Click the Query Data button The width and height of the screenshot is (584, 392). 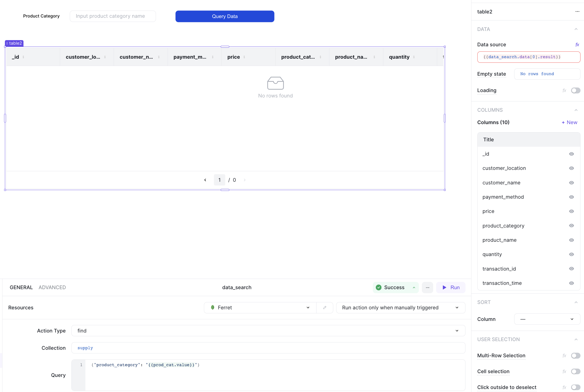point(225,16)
